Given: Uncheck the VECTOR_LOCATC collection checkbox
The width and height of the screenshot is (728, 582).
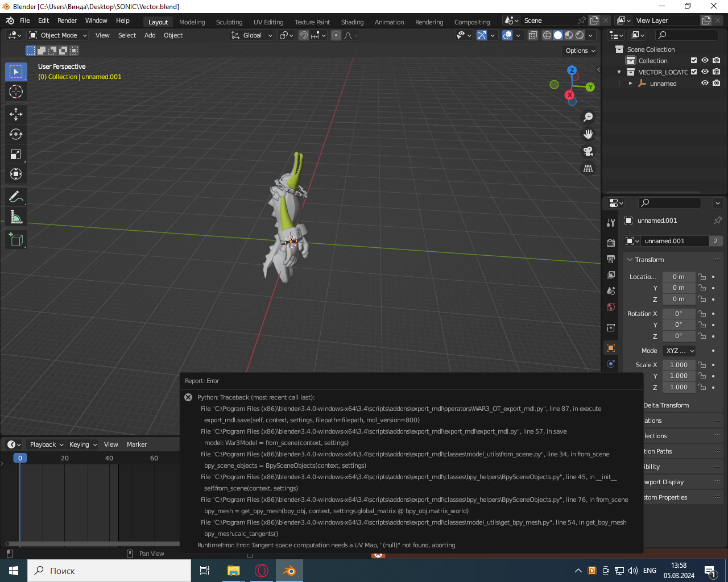Looking at the screenshot, I should pos(694,72).
